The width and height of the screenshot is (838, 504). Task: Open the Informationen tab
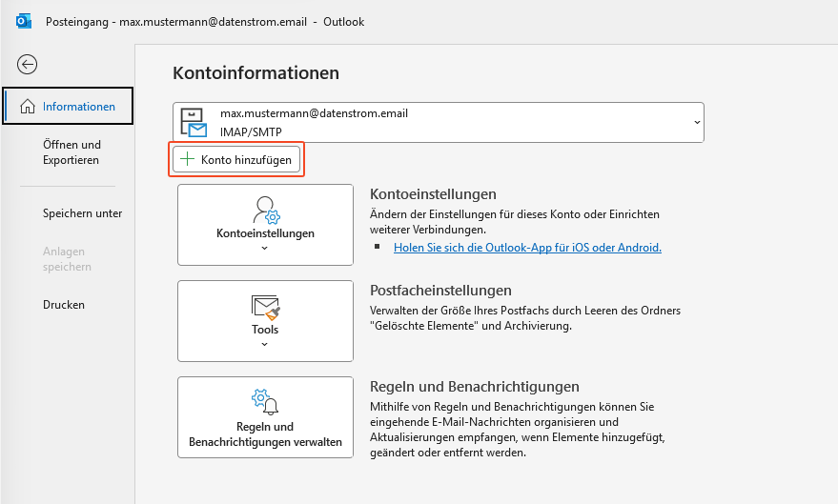[68, 106]
